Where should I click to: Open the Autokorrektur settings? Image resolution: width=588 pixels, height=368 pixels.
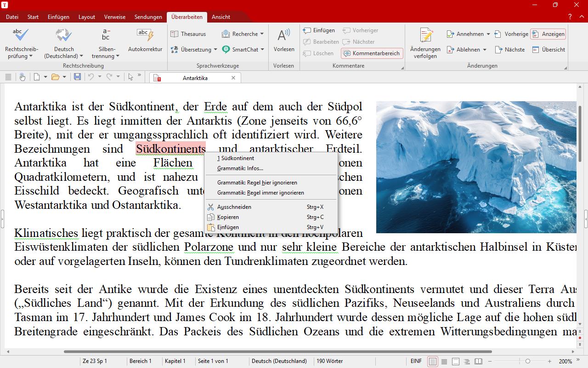(x=145, y=41)
